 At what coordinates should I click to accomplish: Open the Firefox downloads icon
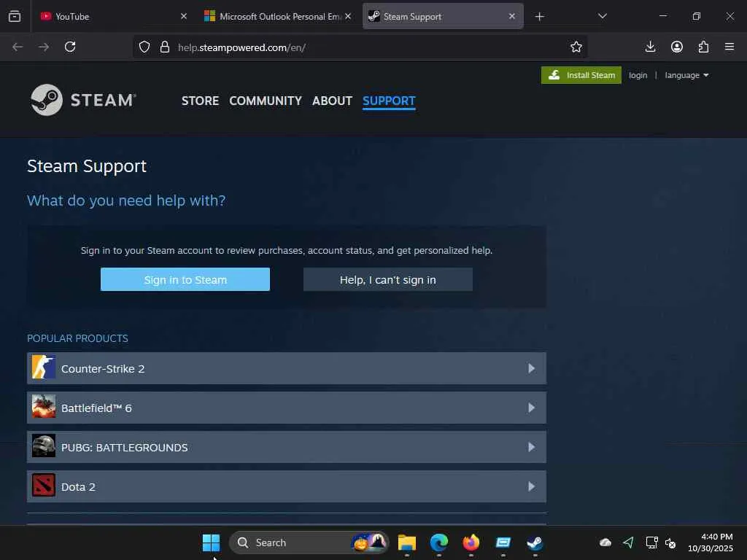[650, 47]
